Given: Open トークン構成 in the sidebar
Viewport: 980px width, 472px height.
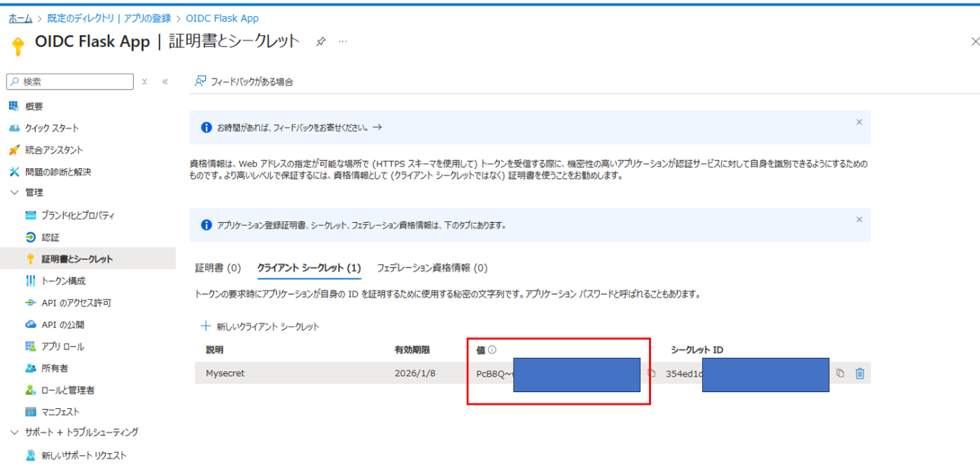Looking at the screenshot, I should (63, 281).
